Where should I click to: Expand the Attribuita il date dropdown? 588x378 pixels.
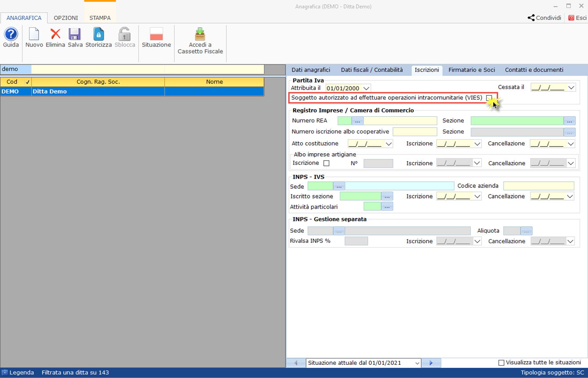click(x=366, y=88)
